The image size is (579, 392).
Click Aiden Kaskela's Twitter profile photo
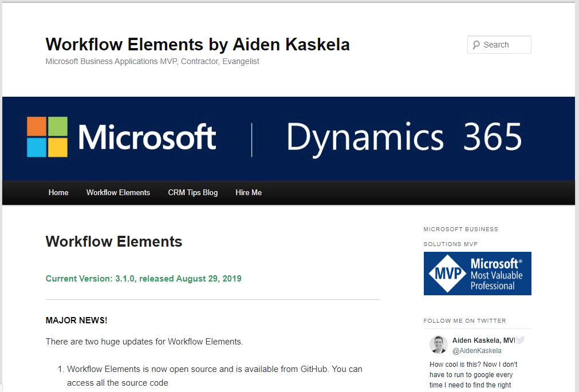439,345
